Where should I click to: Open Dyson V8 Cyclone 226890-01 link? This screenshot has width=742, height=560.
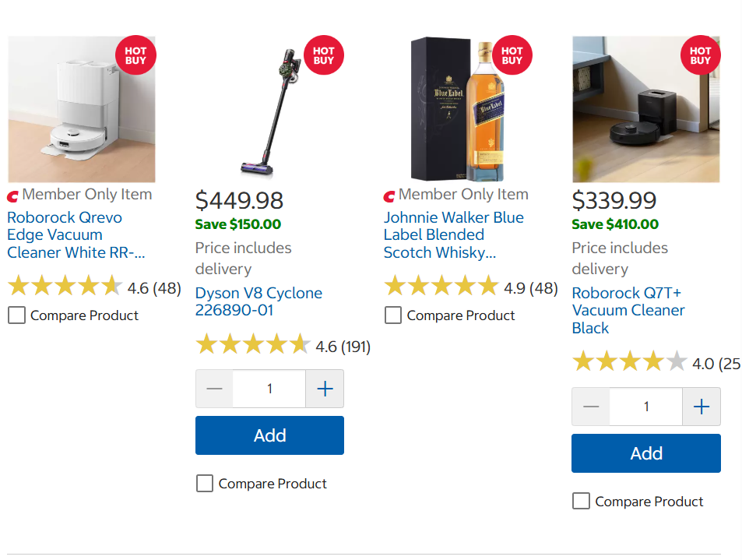click(258, 301)
